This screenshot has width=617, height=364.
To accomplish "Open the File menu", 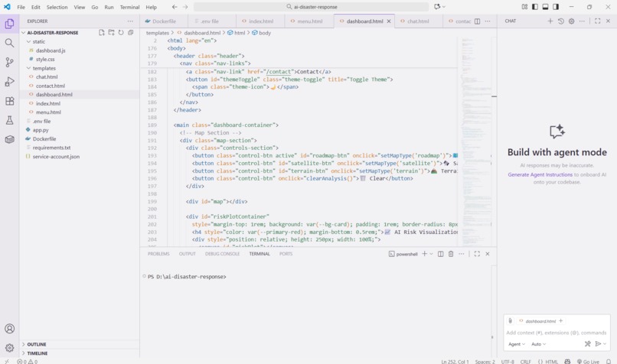I will tap(21, 7).
